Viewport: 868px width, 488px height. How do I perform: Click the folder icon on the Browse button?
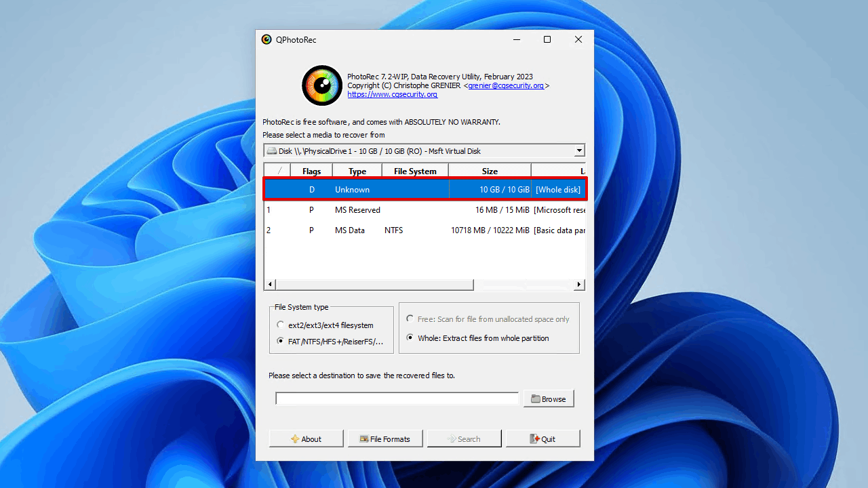pyautogui.click(x=536, y=399)
